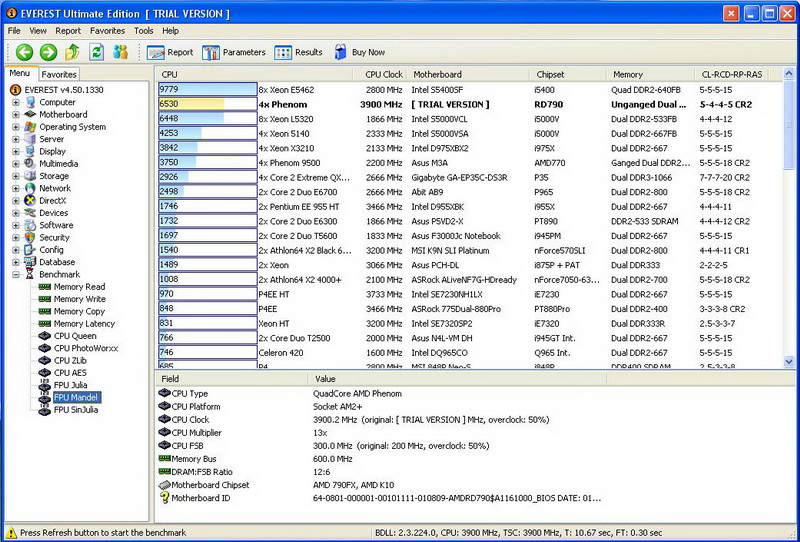Expand the Storage tree node
The image size is (800, 542).
[x=16, y=176]
